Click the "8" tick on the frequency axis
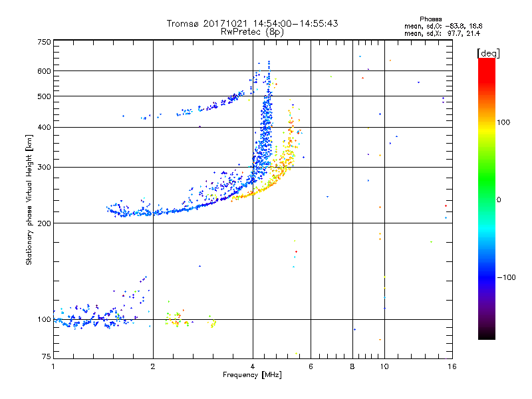 tap(352, 366)
